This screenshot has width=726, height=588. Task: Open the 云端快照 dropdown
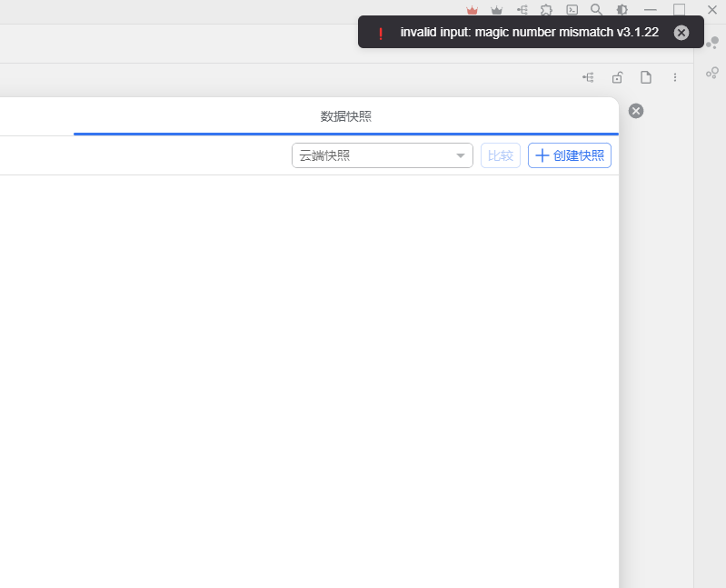pos(382,155)
